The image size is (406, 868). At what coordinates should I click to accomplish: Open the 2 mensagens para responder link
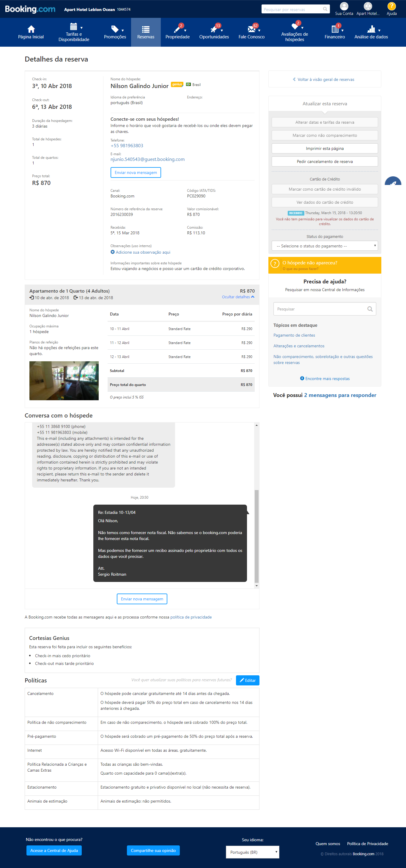(x=340, y=395)
